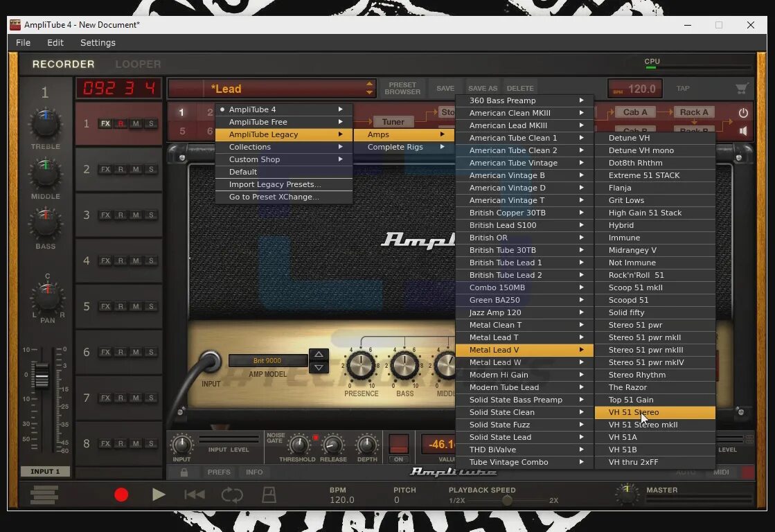Click the SAVE AS button
Screen dimensions: 775x532
pyautogui.click(x=483, y=89)
